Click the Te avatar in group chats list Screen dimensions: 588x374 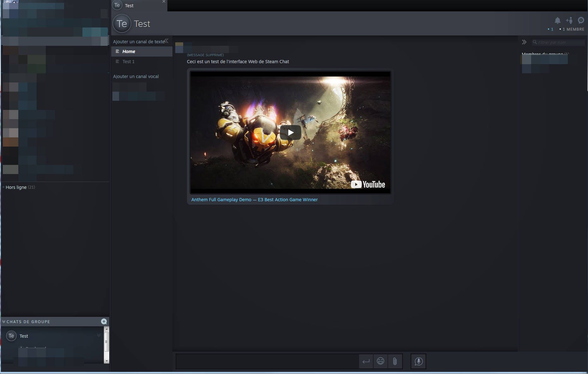coord(11,336)
